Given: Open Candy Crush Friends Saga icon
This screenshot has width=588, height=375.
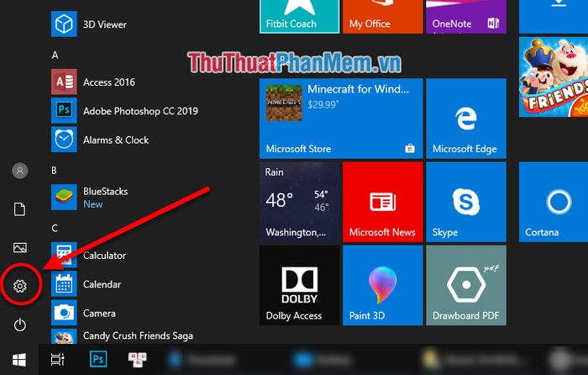Looking at the screenshot, I should click(x=64, y=336).
